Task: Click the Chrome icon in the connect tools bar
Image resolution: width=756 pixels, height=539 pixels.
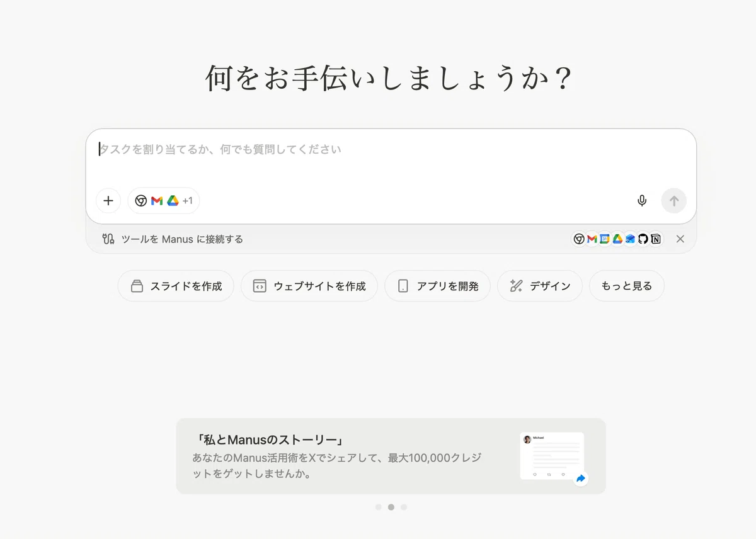Action: (579, 239)
